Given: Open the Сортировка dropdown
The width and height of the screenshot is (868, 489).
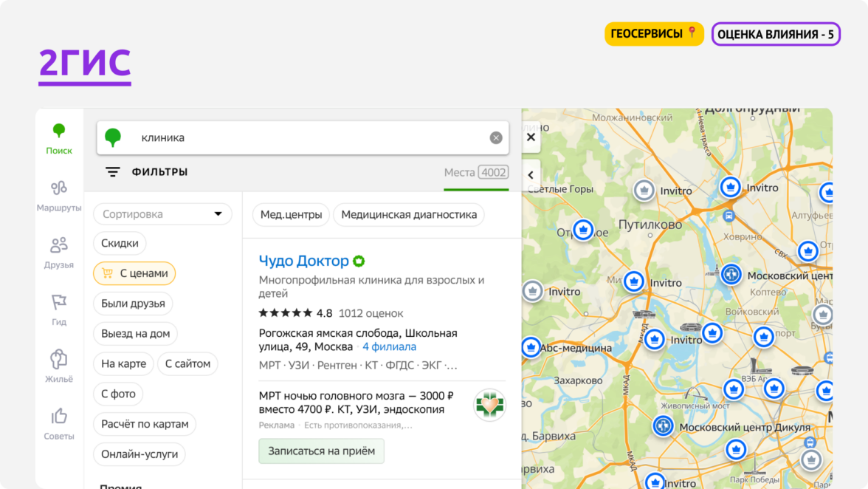Looking at the screenshot, I should point(162,214).
